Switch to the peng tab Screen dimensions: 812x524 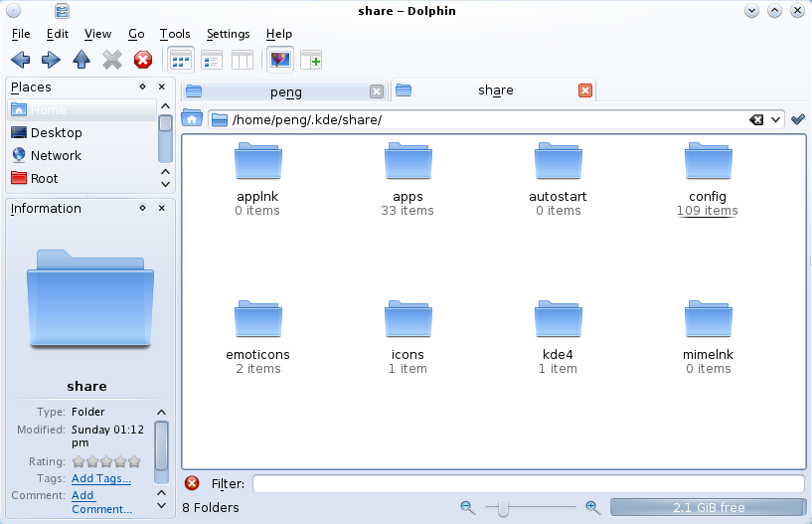(285, 91)
